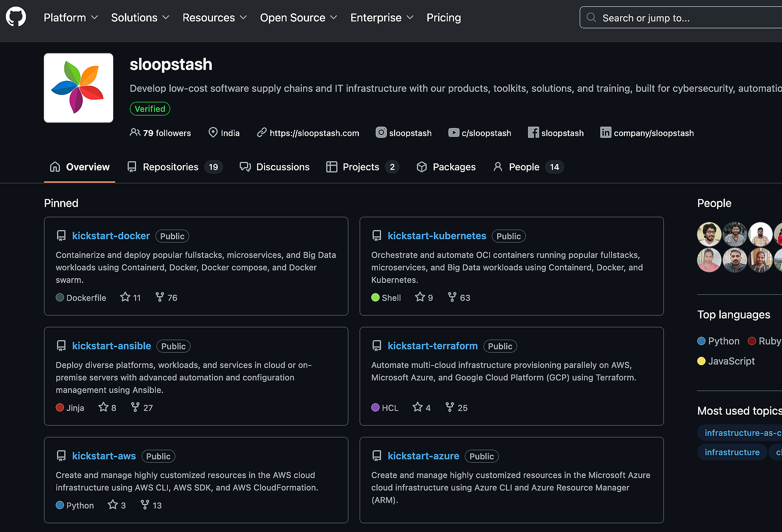The height and width of the screenshot is (532, 782).
Task: Click kickstart-docker star count icon
Action: (125, 297)
